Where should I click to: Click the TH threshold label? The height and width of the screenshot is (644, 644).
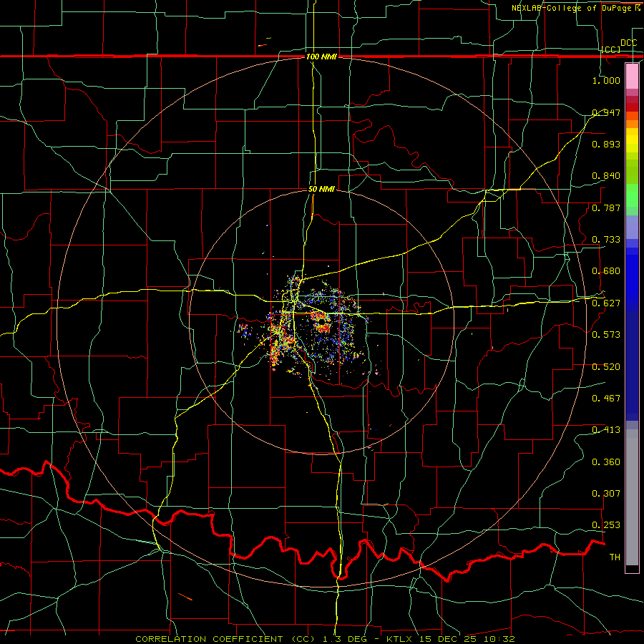[615, 557]
